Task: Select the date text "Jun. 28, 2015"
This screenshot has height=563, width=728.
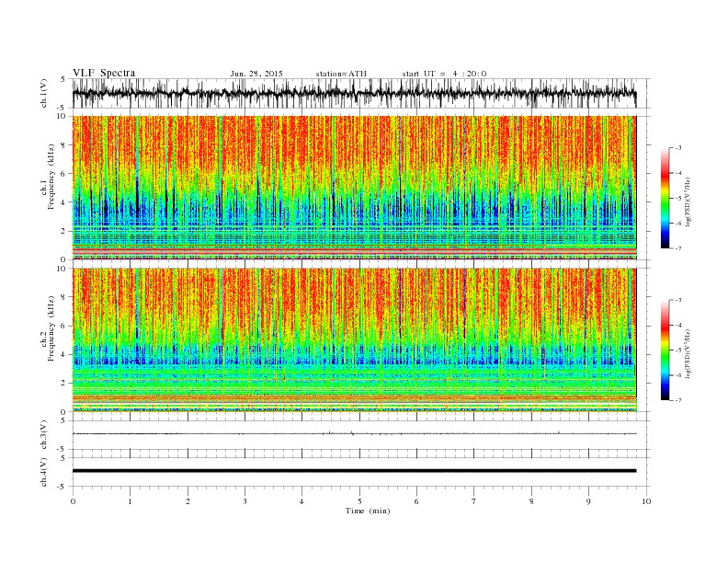Action: point(256,74)
